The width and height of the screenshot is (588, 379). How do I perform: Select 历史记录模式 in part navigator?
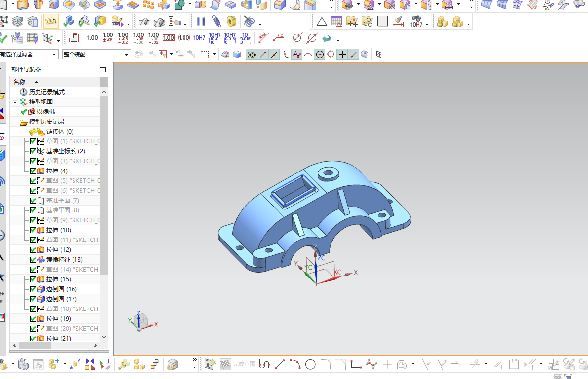47,92
